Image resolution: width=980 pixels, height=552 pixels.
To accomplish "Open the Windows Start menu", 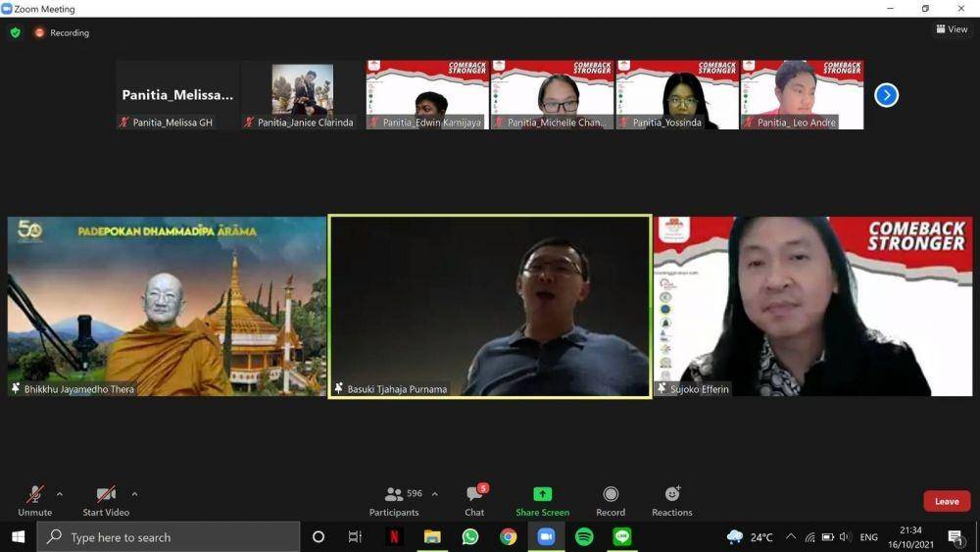I will (x=18, y=537).
